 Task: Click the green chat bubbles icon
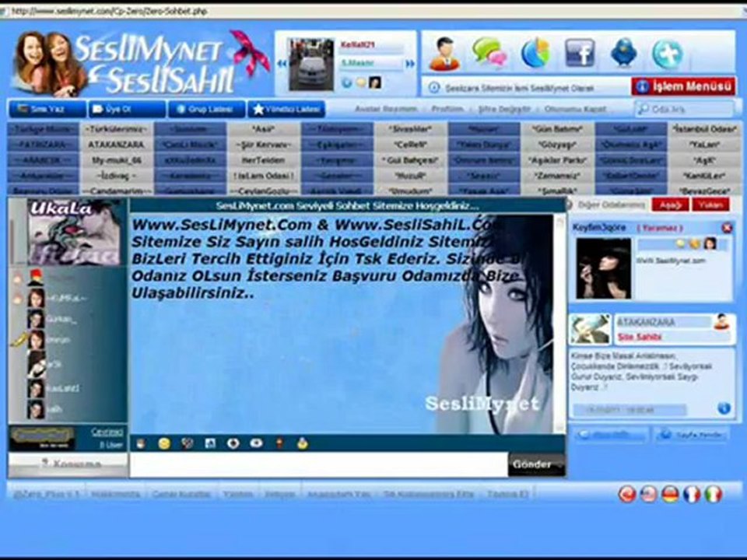tap(489, 52)
